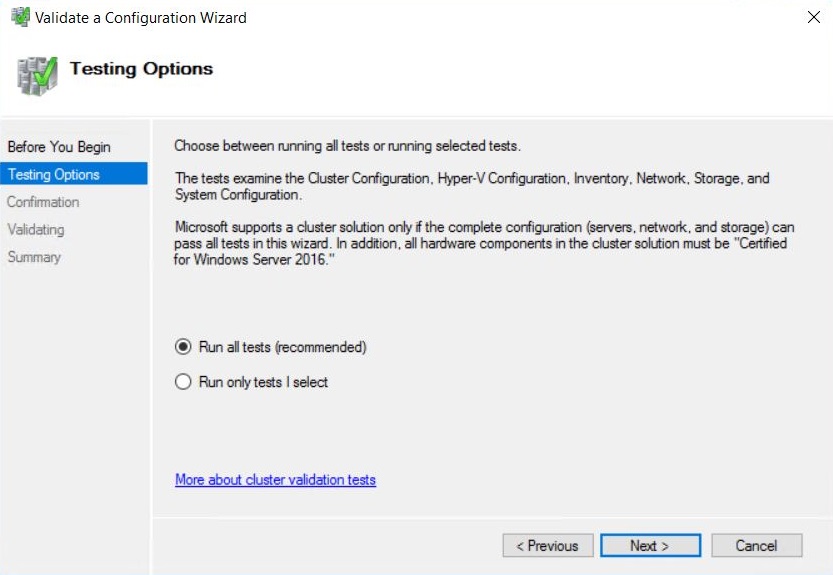Go to the Before You Begin step
Screen dimensions: 833x575
tap(59, 147)
